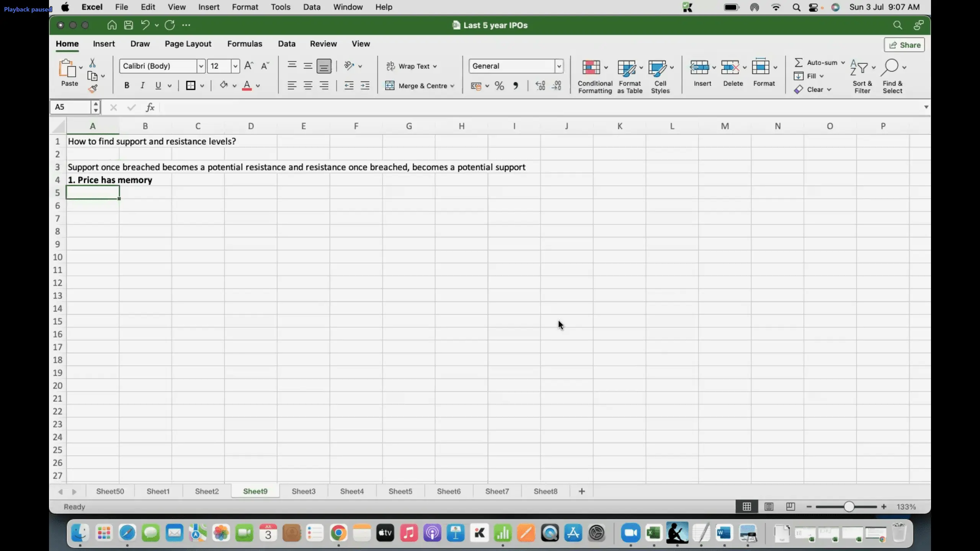The height and width of the screenshot is (551, 980).
Task: Toggle Bold formatting
Action: click(127, 85)
